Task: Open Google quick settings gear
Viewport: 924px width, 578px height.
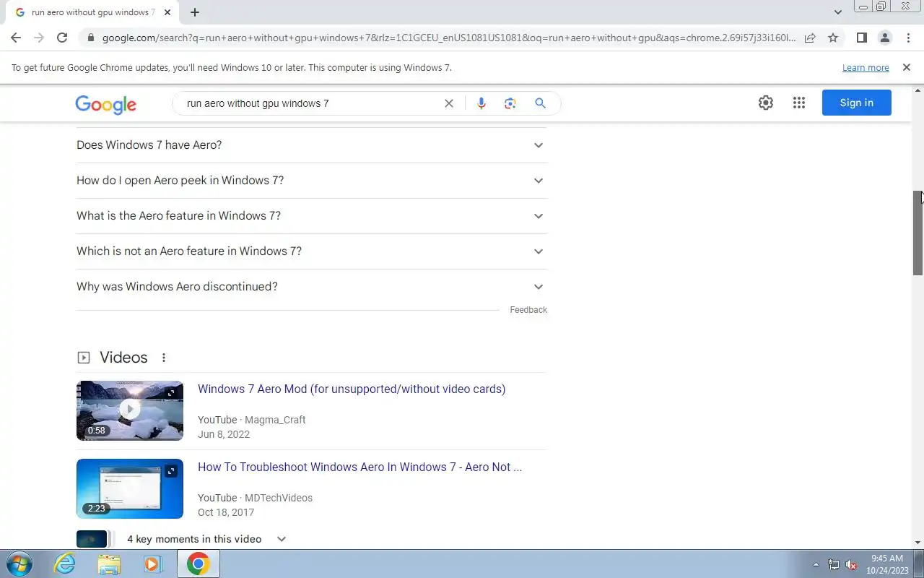Action: tap(766, 103)
